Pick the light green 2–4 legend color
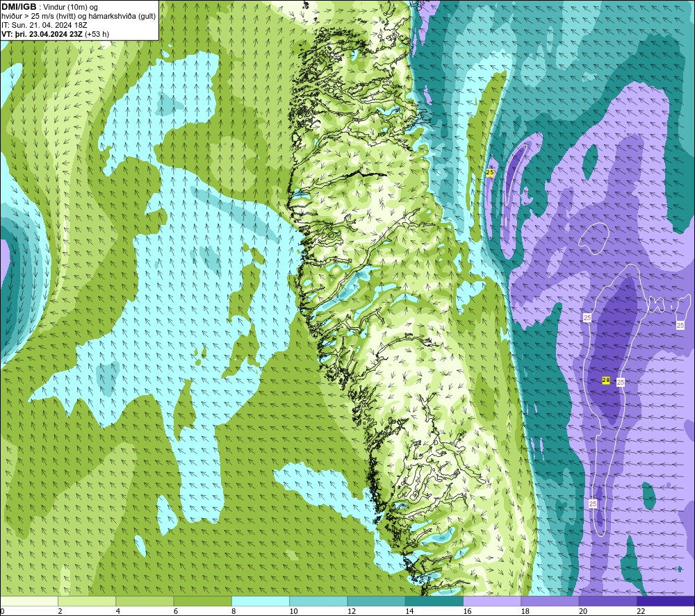 [87, 601]
